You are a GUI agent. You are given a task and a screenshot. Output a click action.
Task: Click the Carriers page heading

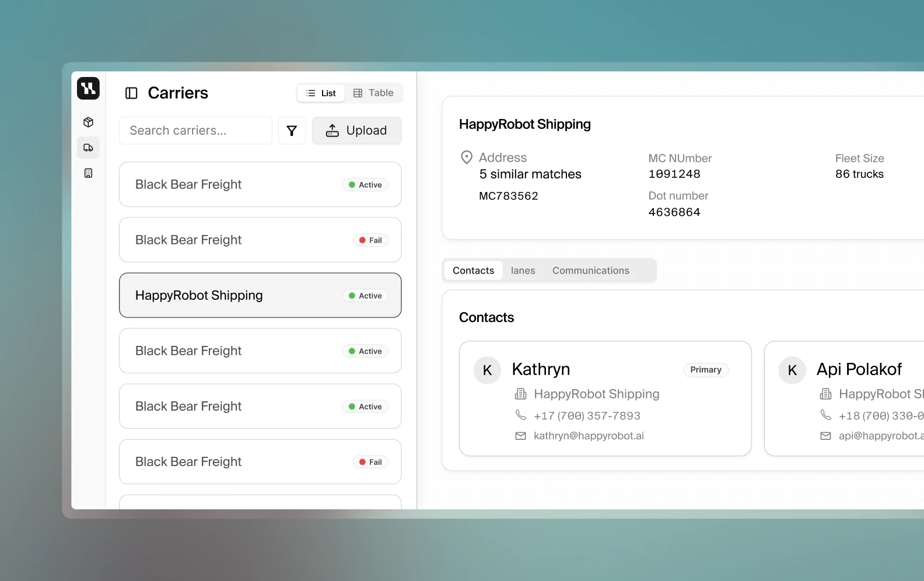(x=178, y=93)
